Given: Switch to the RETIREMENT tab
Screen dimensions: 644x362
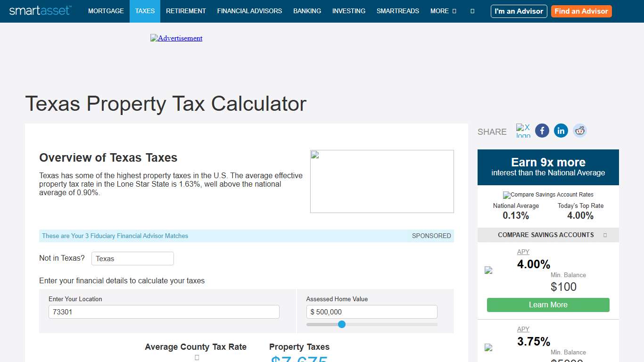Looking at the screenshot, I should point(186,11).
